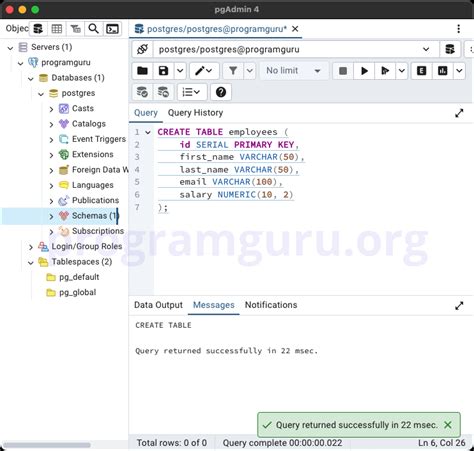This screenshot has width=474, height=451.
Task: Click the Edit pencil icon
Action: pos(204,71)
